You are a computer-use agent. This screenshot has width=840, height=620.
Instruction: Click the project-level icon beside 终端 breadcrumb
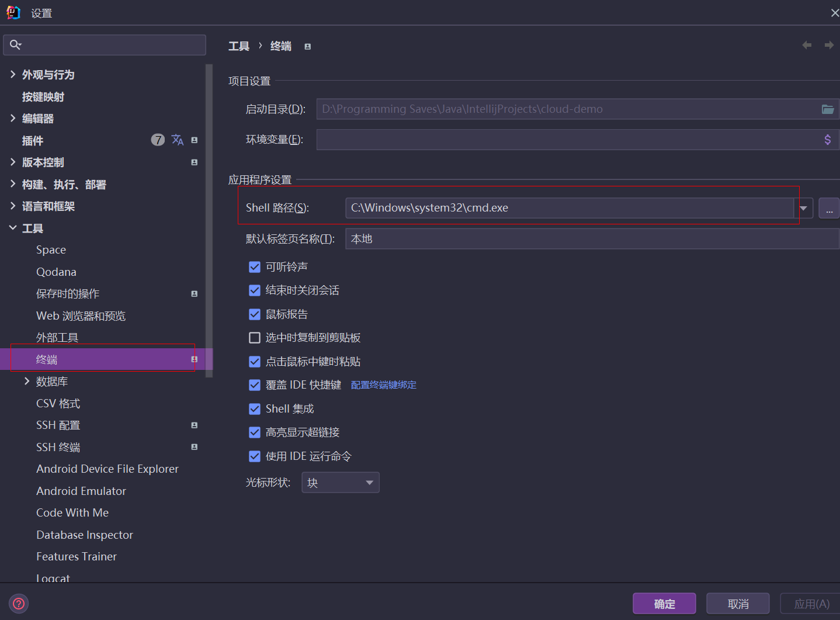(x=308, y=47)
